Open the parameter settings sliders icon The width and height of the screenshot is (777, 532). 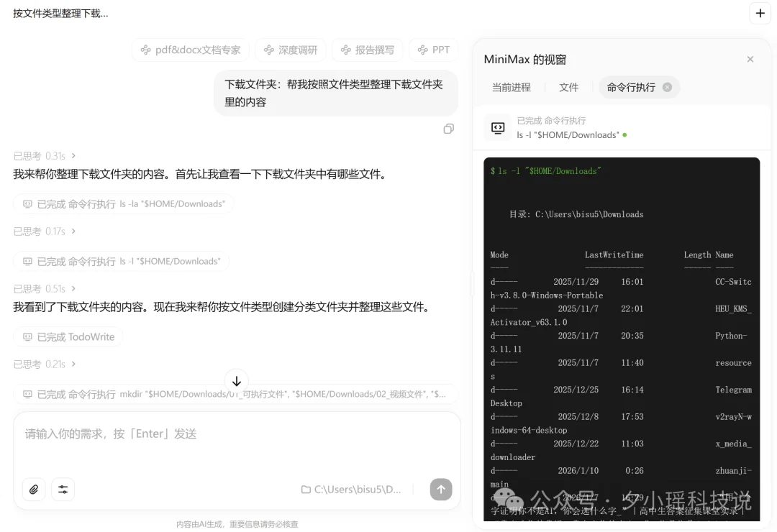63,489
